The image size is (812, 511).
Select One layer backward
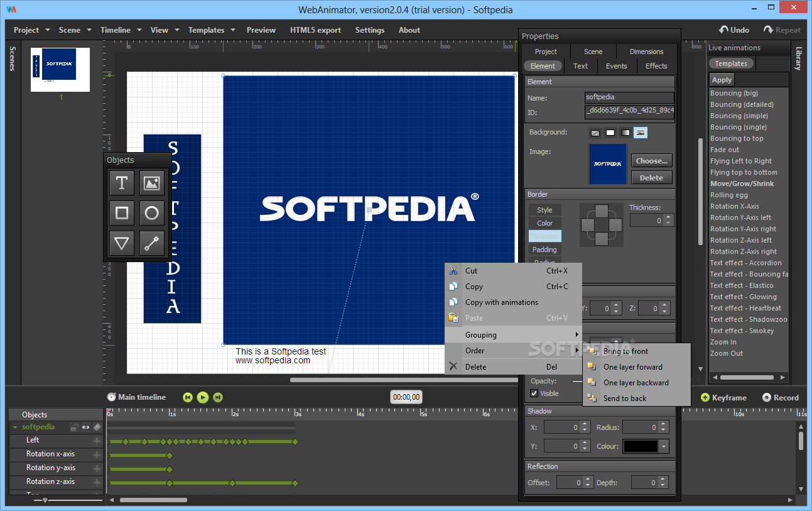(x=636, y=382)
